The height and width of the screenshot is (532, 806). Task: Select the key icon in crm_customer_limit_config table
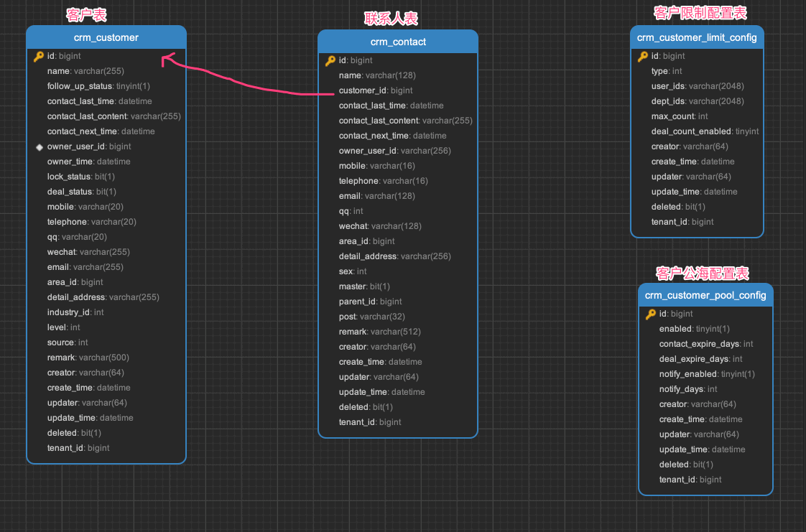click(643, 56)
